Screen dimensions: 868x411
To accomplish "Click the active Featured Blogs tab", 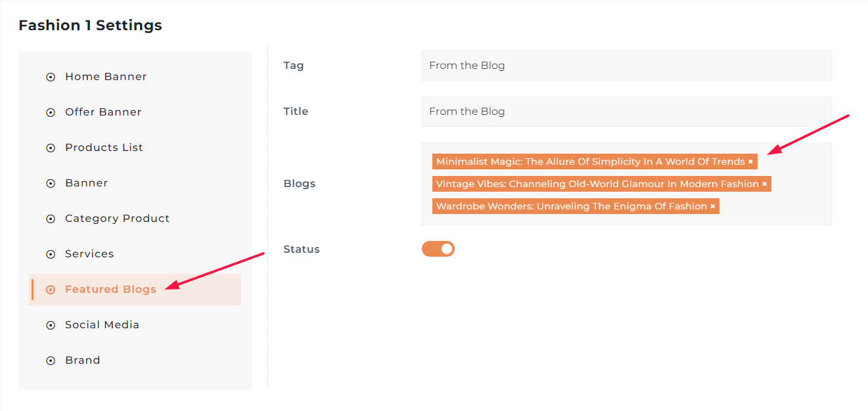I will click(110, 290).
